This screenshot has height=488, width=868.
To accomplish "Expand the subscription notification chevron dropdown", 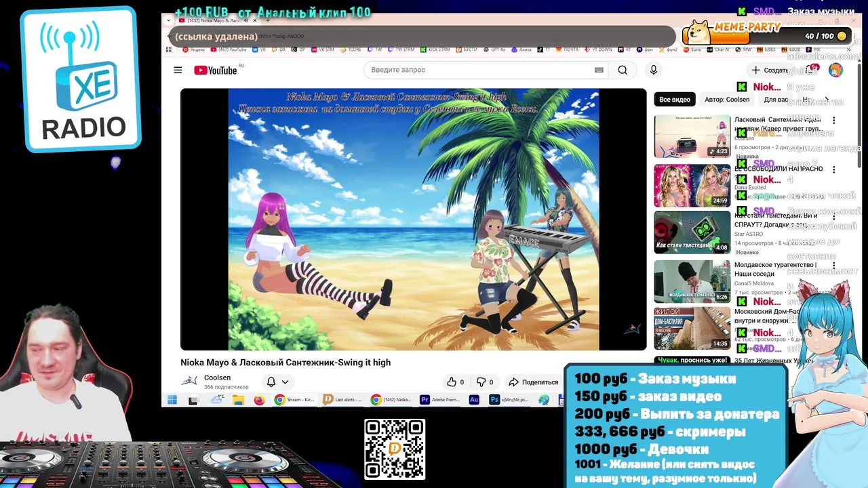I will (x=285, y=382).
